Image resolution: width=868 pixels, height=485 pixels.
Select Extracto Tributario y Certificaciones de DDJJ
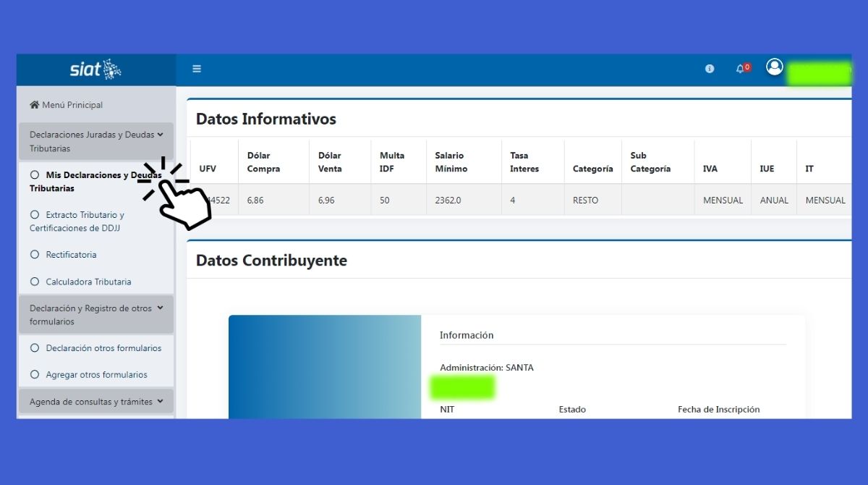click(x=85, y=222)
